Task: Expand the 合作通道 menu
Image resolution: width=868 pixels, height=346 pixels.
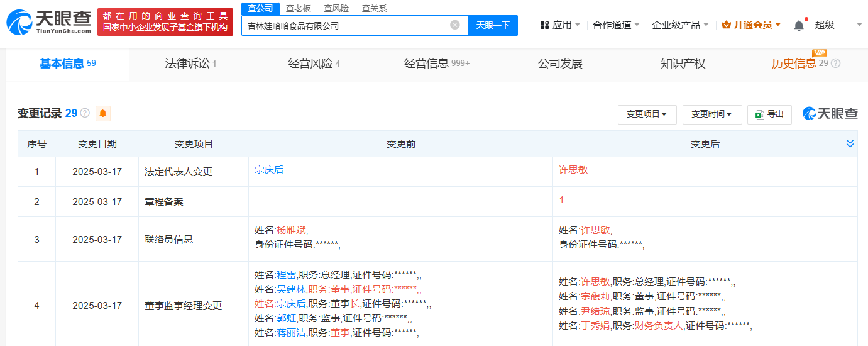Action: 617,25
